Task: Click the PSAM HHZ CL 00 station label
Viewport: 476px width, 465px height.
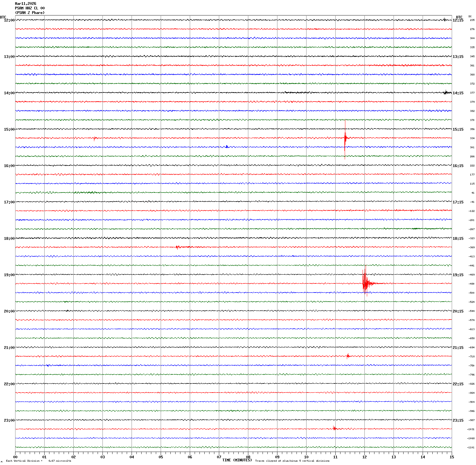Action: pos(30,8)
